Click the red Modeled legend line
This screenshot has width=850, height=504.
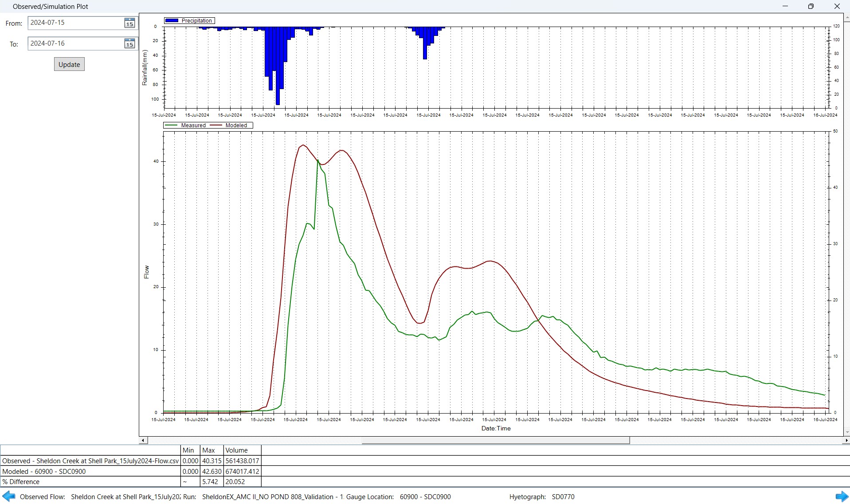pos(216,125)
